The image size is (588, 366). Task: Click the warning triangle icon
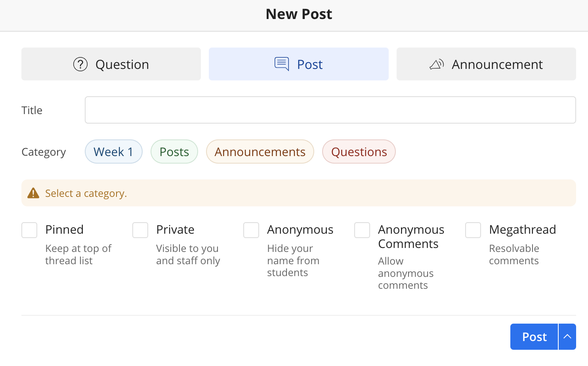(33, 193)
